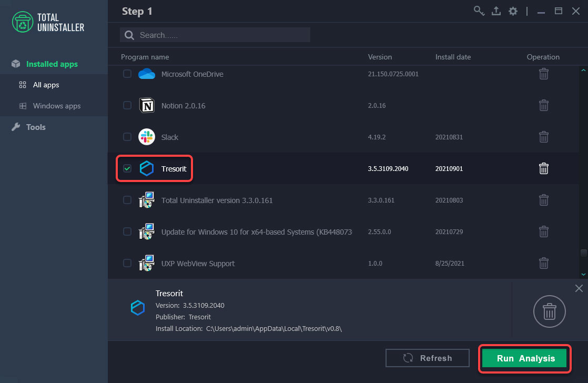588x383 pixels.
Task: Tick the UXP WebView Support checkbox
Action: [x=127, y=263]
